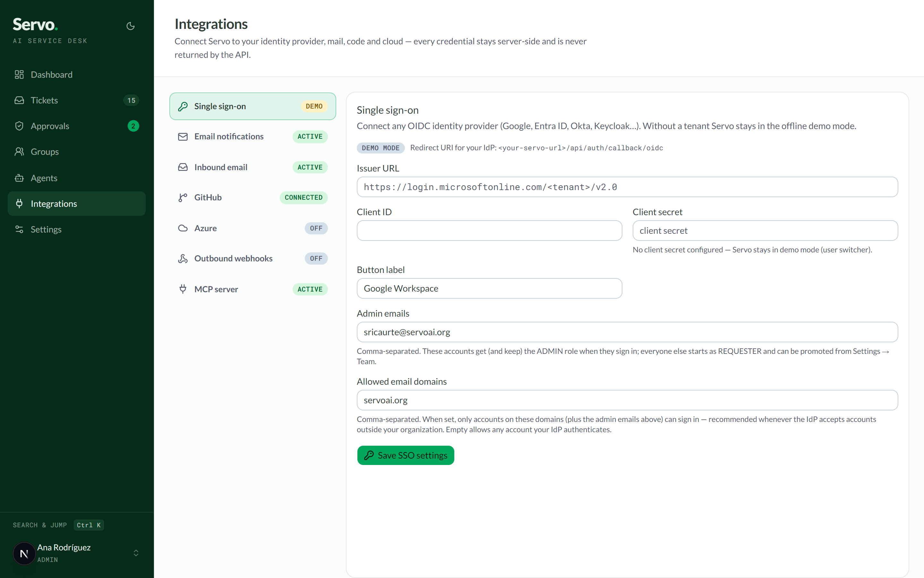Open Search & Jump Ctrl K
The width and height of the screenshot is (924, 578).
pos(58,525)
